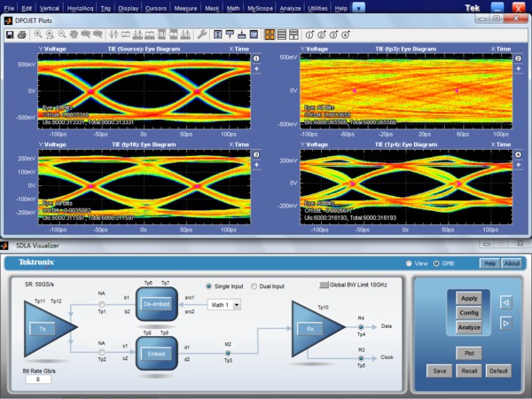This screenshot has width=532, height=399.
Task: Toggle the Tp2 test point
Action: coord(101,353)
